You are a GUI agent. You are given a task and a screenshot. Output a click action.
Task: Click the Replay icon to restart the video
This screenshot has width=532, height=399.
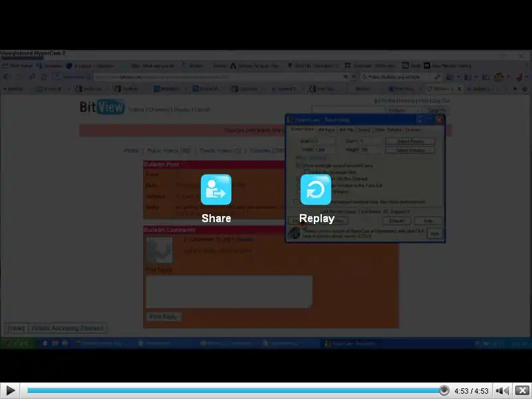tap(316, 190)
